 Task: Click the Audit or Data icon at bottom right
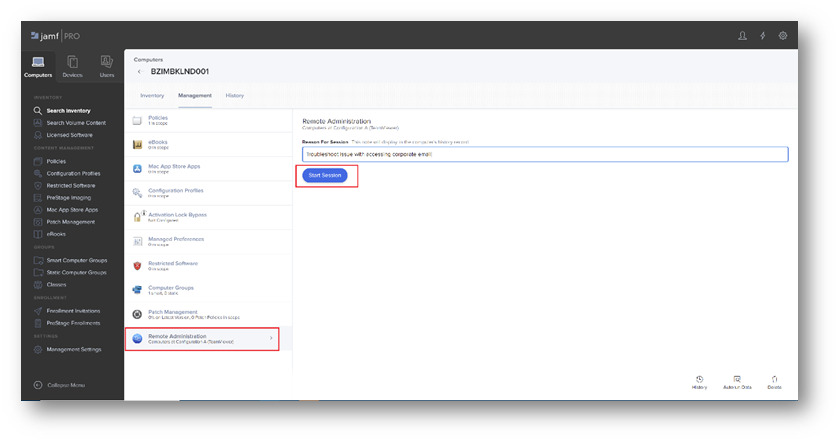click(737, 381)
